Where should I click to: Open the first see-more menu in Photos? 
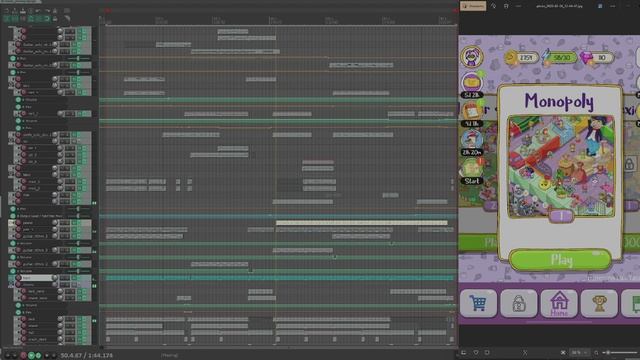coord(518,6)
